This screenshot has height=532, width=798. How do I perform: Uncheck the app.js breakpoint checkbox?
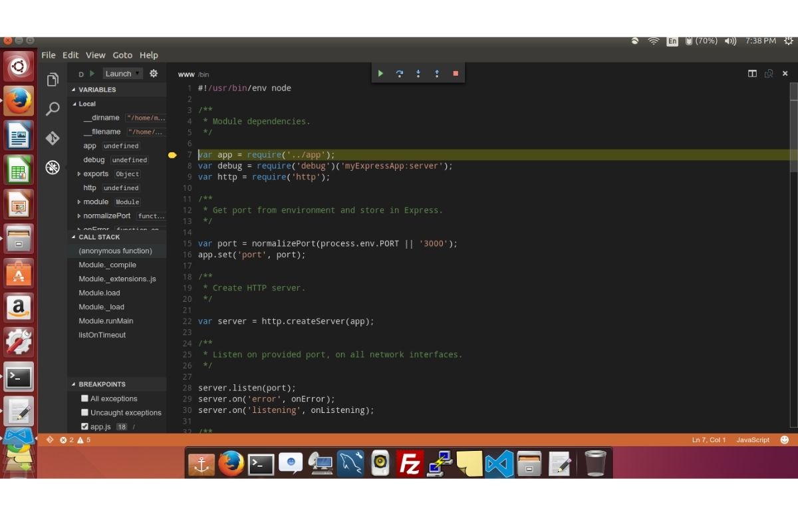pos(84,426)
